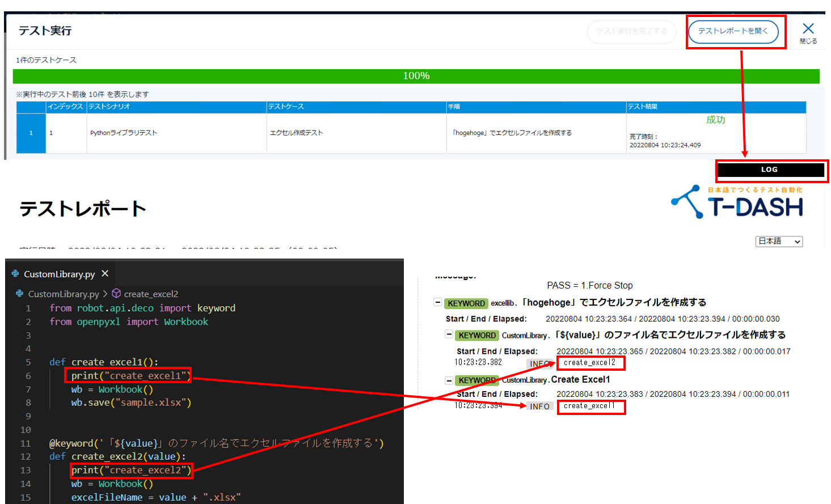Click the cube symbol icon in breadcrumb
The height and width of the screenshot is (504, 831).
click(116, 293)
